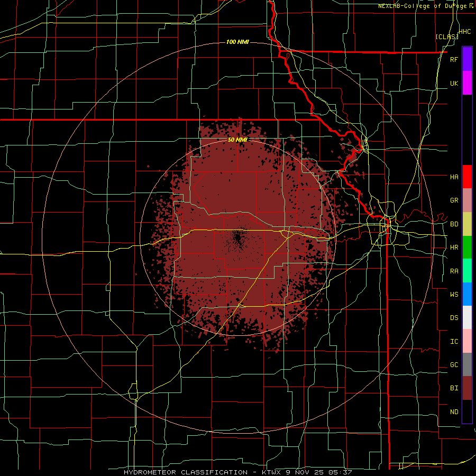Click the '[CLAS]' units label
The width and height of the screenshot is (476, 476).
[447, 36]
